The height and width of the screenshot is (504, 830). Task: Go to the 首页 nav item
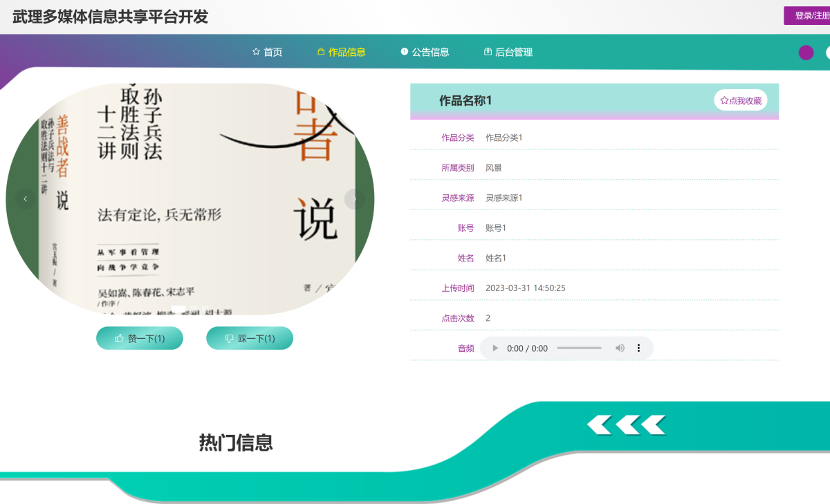click(x=273, y=52)
